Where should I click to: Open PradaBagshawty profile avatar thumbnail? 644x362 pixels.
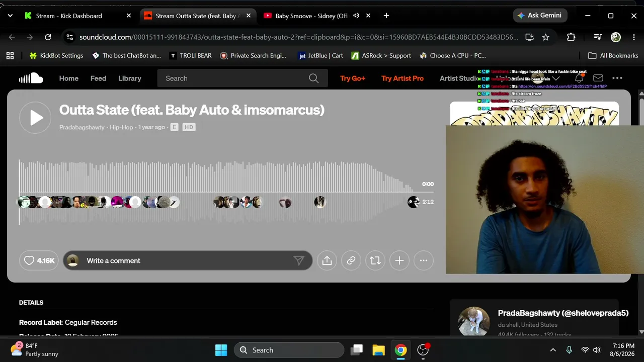pos(474,321)
